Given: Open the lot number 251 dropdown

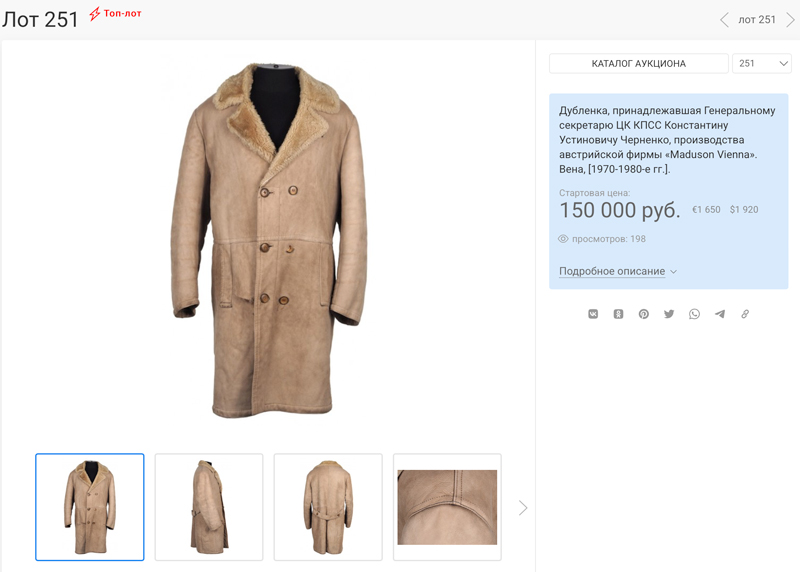Looking at the screenshot, I should click(x=762, y=63).
